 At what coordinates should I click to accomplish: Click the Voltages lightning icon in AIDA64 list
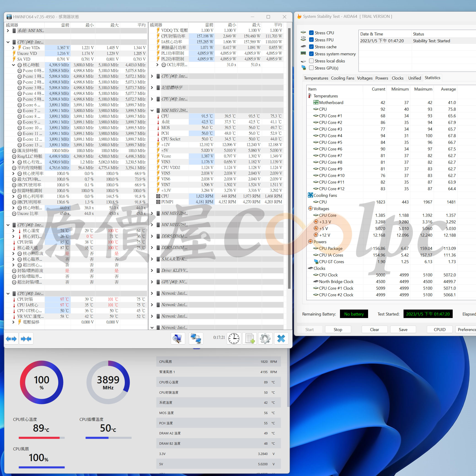click(x=310, y=209)
